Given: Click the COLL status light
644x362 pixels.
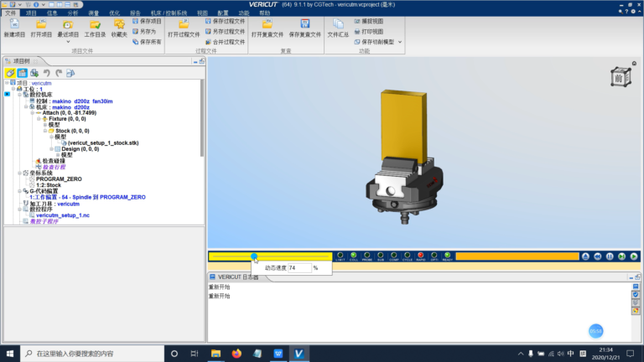Looking at the screenshot, I should click(x=354, y=256).
